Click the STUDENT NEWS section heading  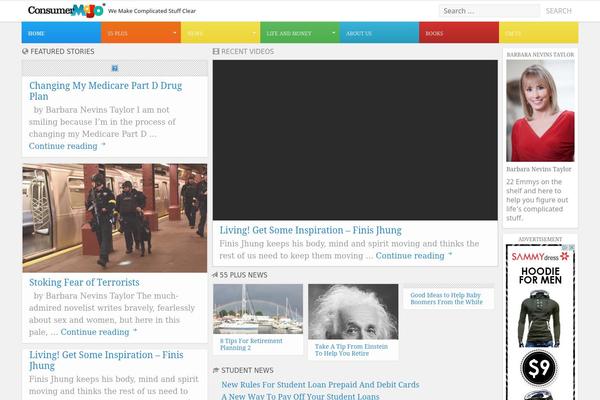point(247,370)
